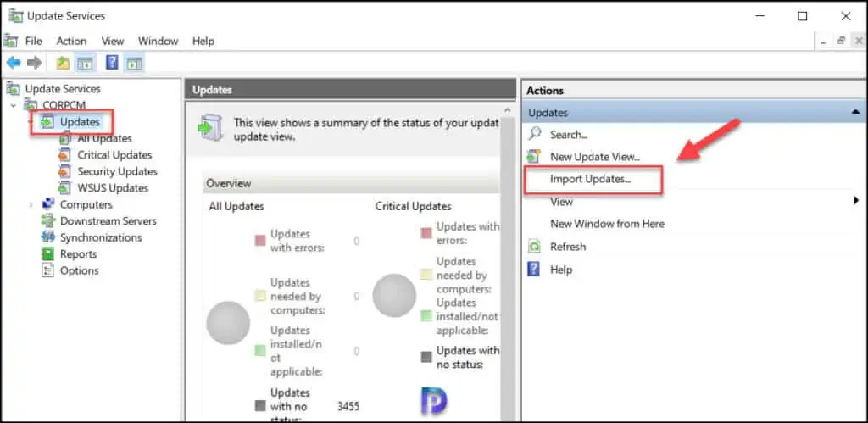Click the Critical Updates tree icon

(x=65, y=155)
